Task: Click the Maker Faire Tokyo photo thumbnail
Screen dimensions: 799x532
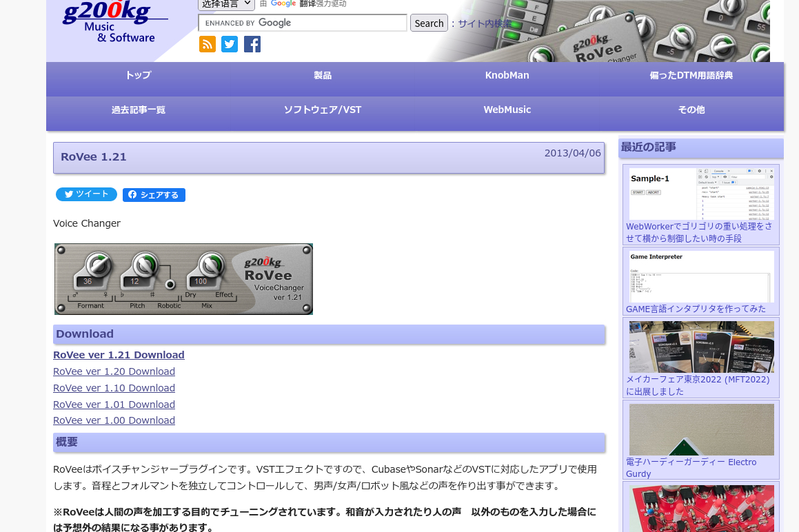Action: (x=701, y=347)
